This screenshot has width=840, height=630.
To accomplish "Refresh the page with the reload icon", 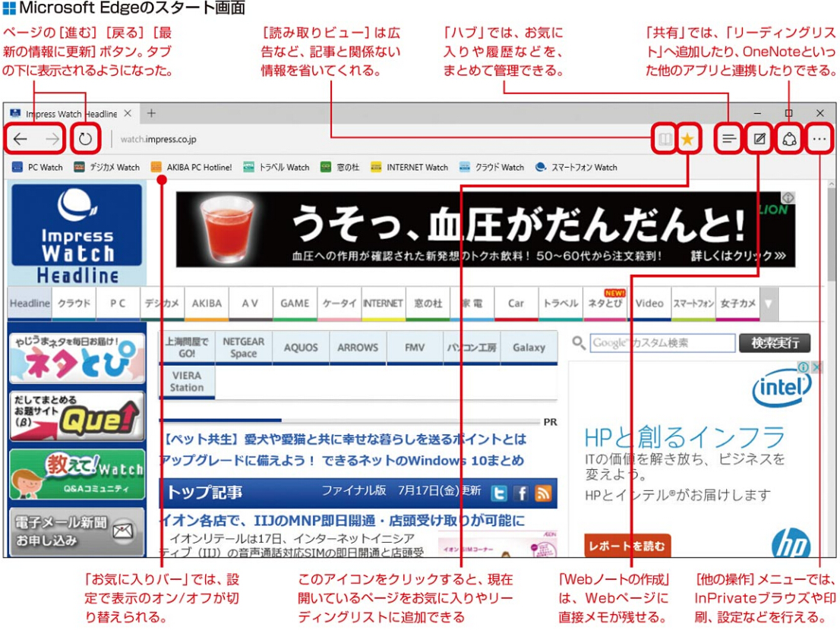I will (85, 139).
